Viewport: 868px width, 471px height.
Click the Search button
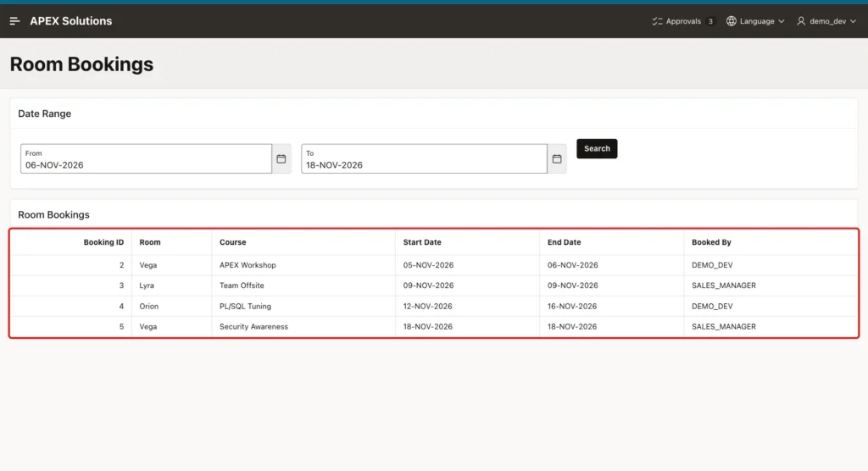tap(597, 148)
